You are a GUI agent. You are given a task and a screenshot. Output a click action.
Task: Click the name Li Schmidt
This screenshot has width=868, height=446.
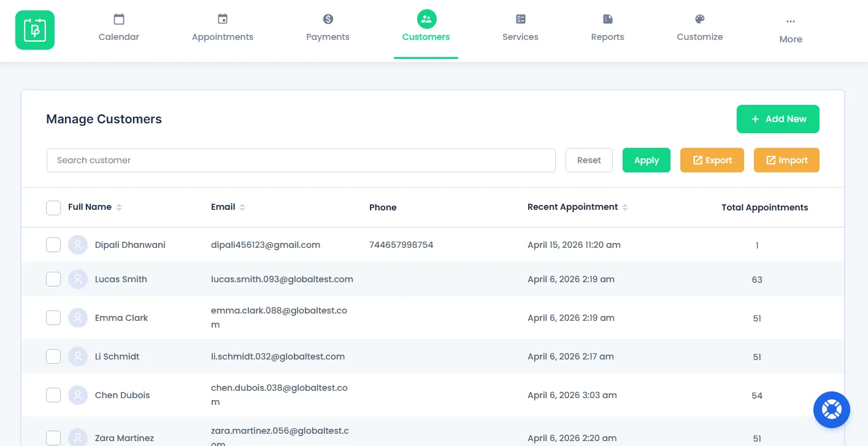117,356
